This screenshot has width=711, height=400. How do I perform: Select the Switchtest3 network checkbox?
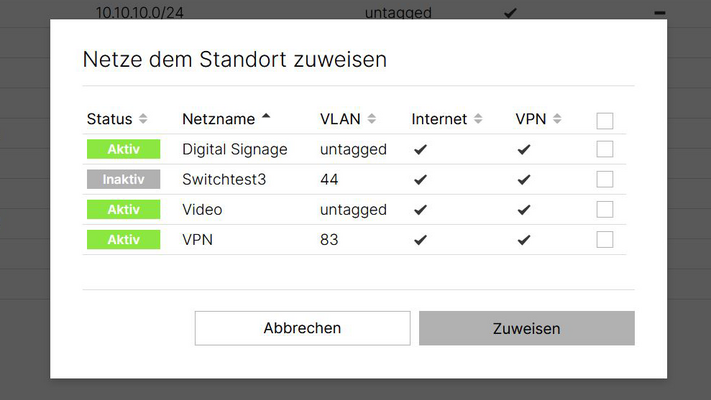tap(604, 180)
